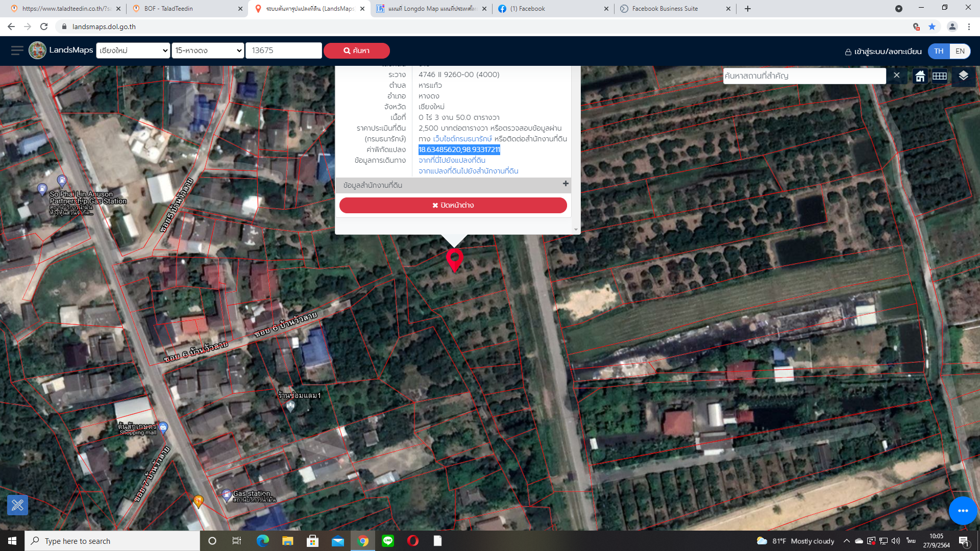The height and width of the screenshot is (551, 980).
Task: Open the Treasury Department website link
Action: (462, 139)
